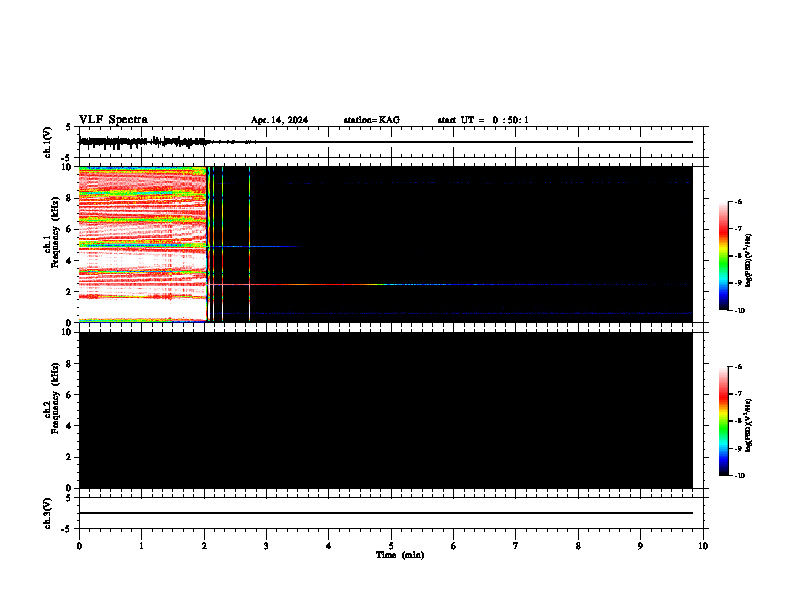This screenshot has height=612, width=792.
Task: Click the "8" kHz tick of ch.2 frequency axis
Action: coord(70,364)
